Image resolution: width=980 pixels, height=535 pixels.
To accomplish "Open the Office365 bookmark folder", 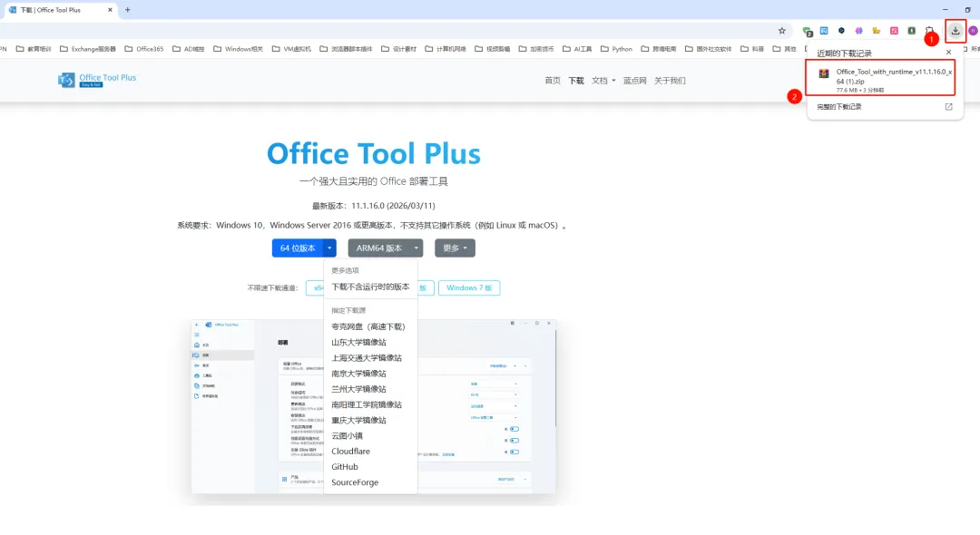I will 143,49.
